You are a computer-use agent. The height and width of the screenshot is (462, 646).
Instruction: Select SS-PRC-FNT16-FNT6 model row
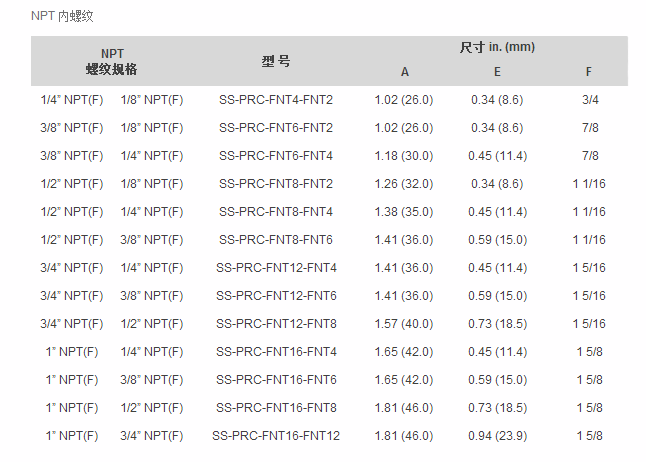(x=276, y=380)
